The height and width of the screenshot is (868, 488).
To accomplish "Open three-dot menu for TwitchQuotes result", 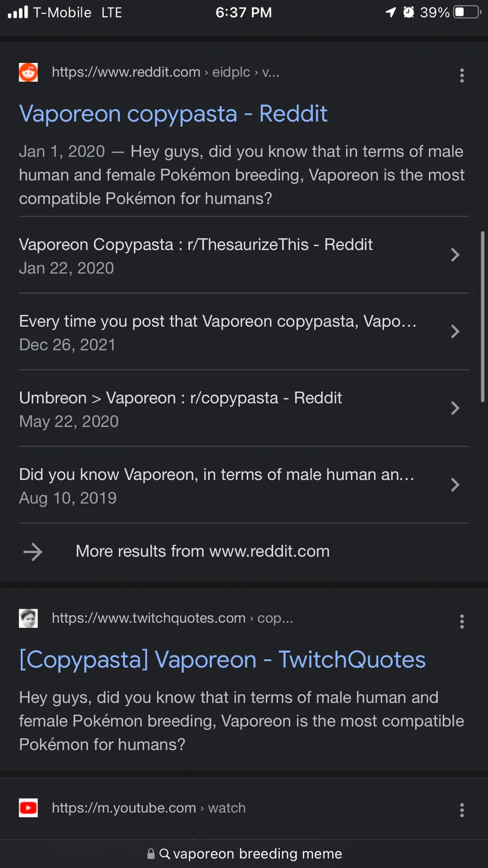I will [x=461, y=621].
